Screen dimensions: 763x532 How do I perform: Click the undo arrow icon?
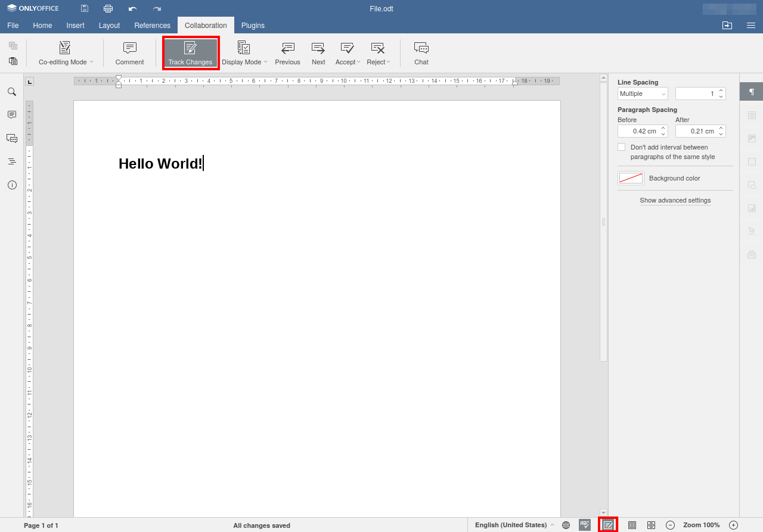pyautogui.click(x=132, y=8)
